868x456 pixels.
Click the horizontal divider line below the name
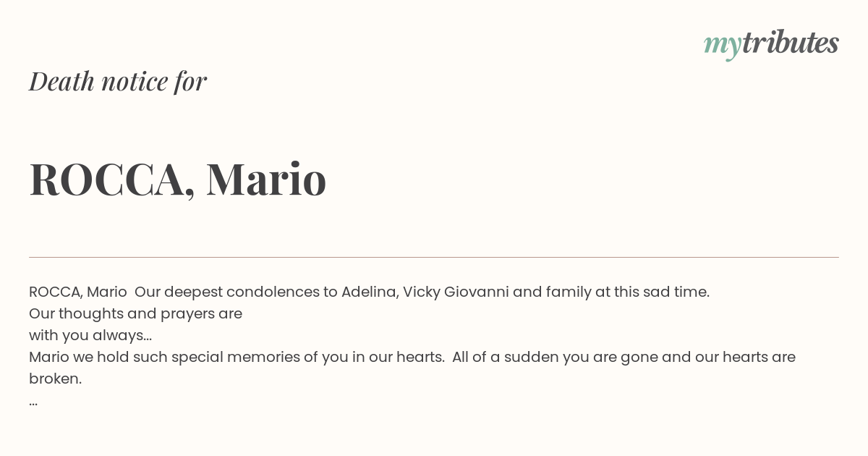point(434,257)
